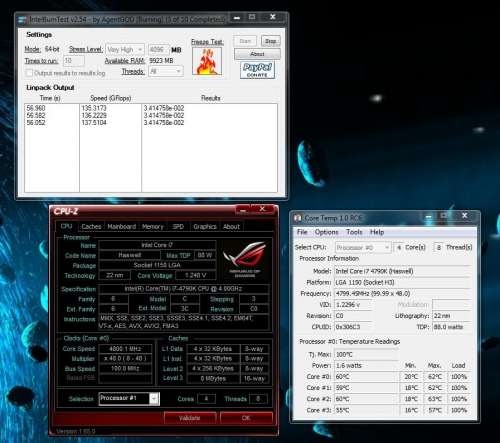Open the Options menu in Core Temp

click(x=326, y=232)
